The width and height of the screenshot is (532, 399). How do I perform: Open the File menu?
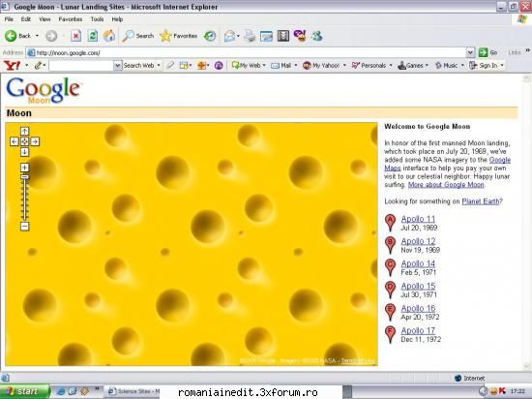click(x=9, y=19)
